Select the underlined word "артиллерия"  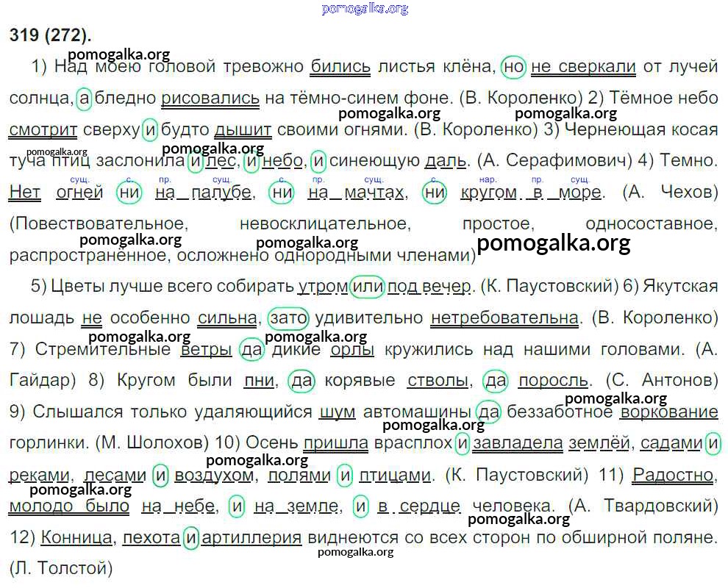point(251,537)
